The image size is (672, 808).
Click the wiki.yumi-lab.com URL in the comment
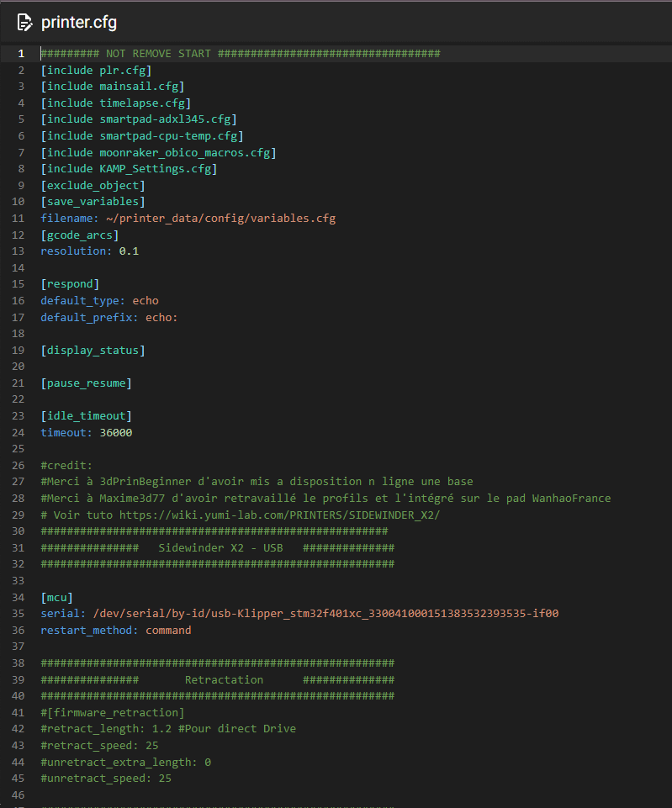[279, 515]
